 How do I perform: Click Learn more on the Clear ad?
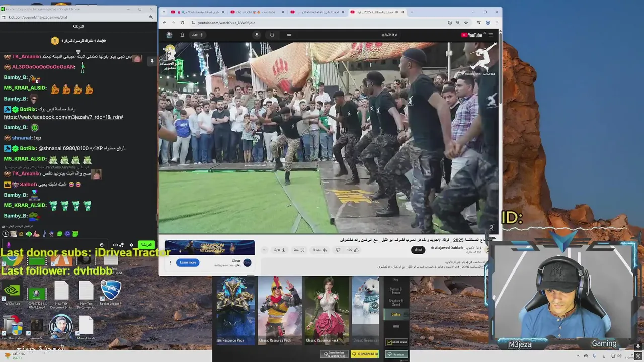click(x=188, y=262)
